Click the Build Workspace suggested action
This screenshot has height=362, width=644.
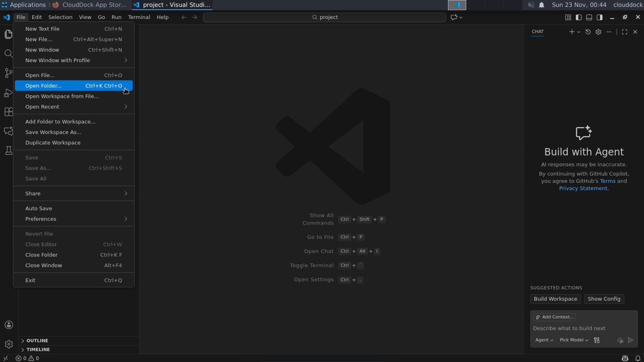(x=555, y=299)
